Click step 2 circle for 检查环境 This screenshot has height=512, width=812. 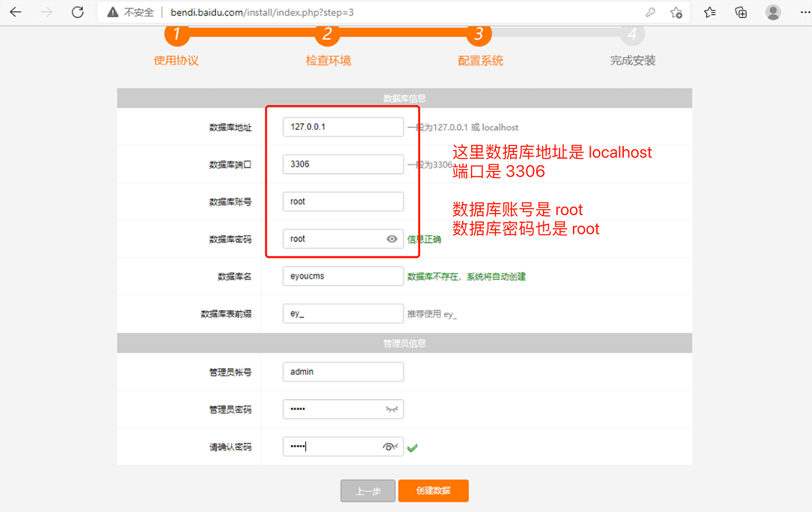[328, 34]
